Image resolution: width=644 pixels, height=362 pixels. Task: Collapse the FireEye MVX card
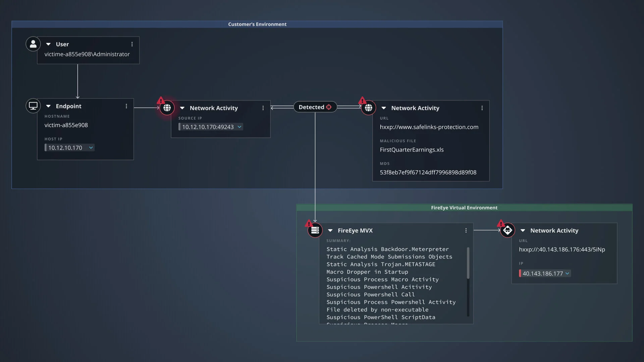[330, 231]
